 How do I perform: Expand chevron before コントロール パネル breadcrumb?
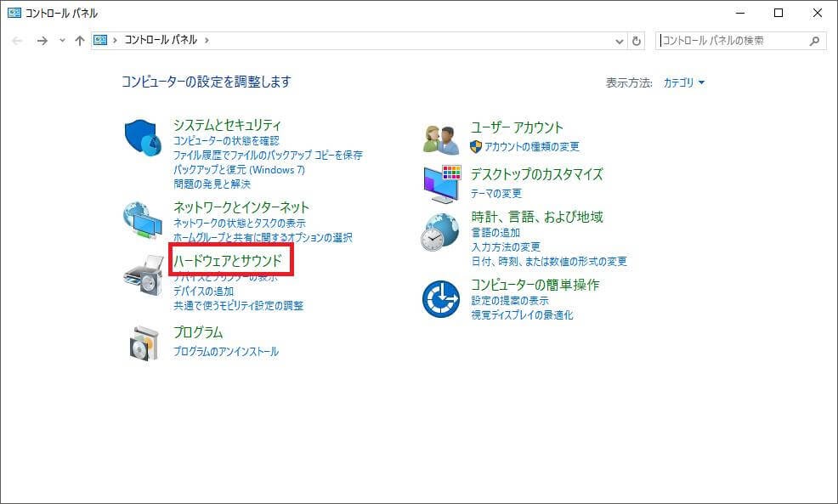tap(115, 40)
